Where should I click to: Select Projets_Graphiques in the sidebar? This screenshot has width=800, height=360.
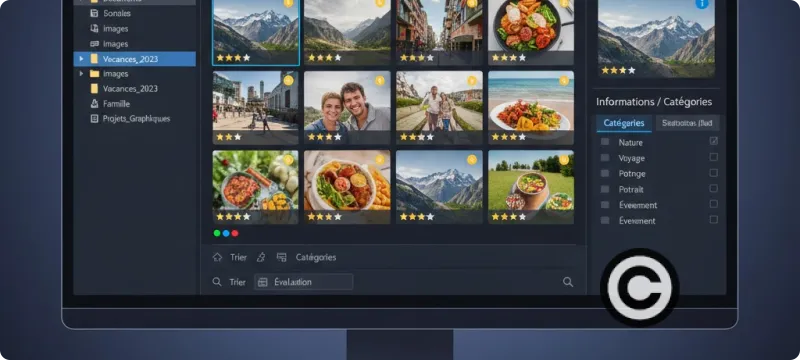point(135,118)
